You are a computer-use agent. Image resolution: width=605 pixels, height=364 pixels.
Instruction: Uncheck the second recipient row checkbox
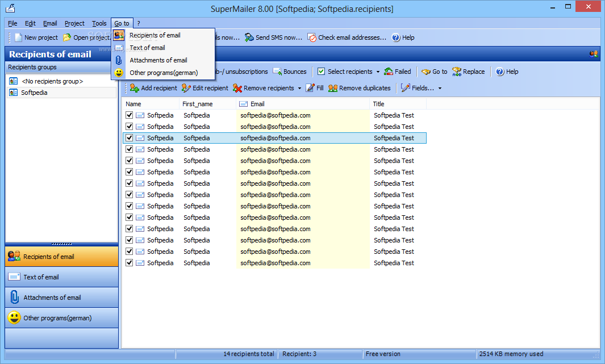[130, 127]
